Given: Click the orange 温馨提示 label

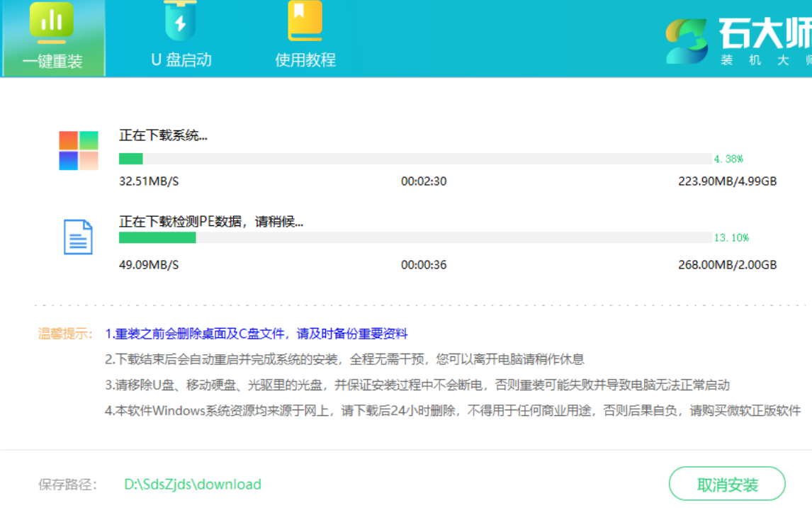Looking at the screenshot, I should point(66,334).
